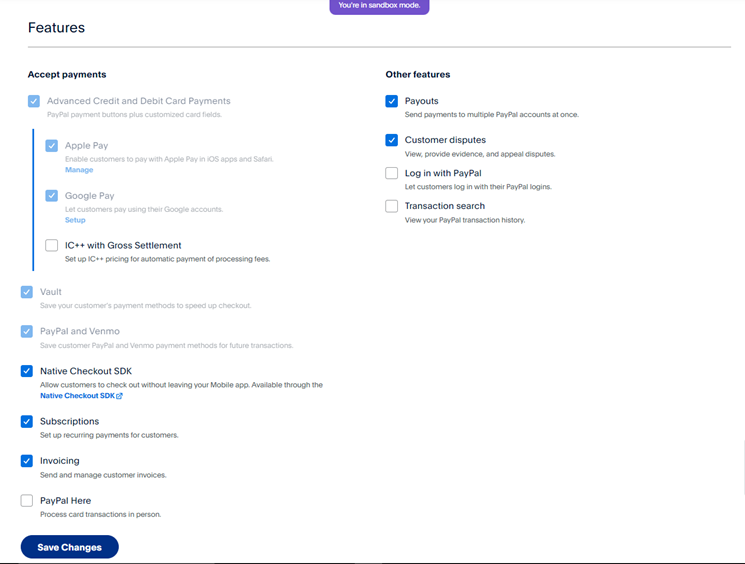Uncheck the Subscriptions checkbox
This screenshot has height=564, width=745.
point(27,421)
